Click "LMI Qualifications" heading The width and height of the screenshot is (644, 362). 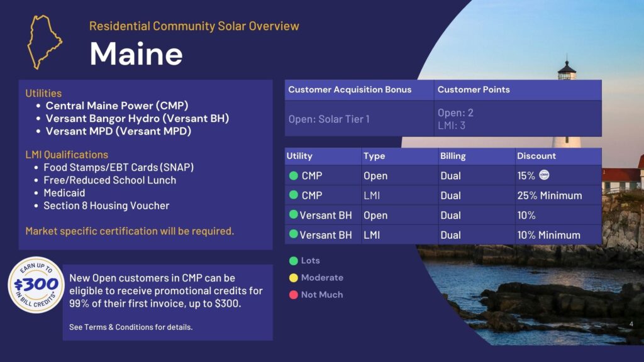[x=67, y=155]
